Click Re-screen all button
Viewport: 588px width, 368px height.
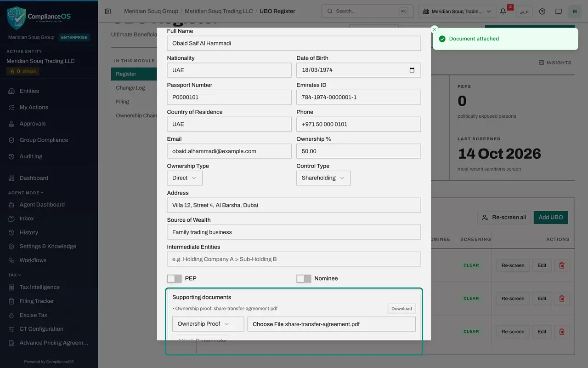tap(504, 218)
